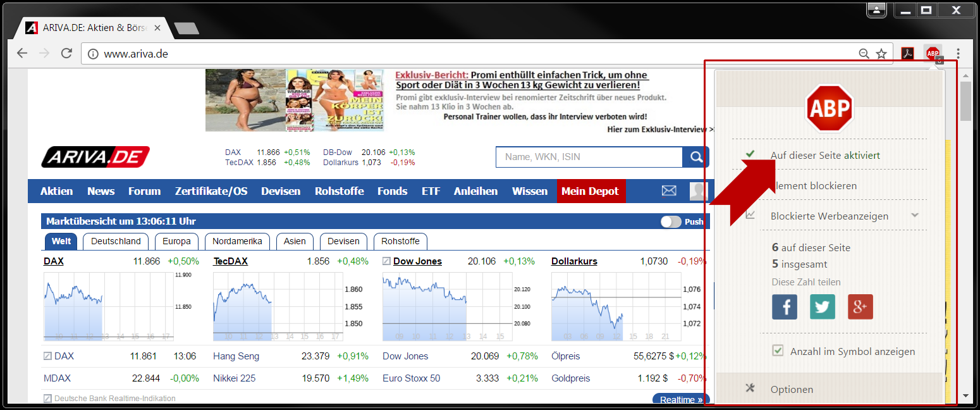Open a new tab
The width and height of the screenshot is (980, 410).
click(x=187, y=28)
